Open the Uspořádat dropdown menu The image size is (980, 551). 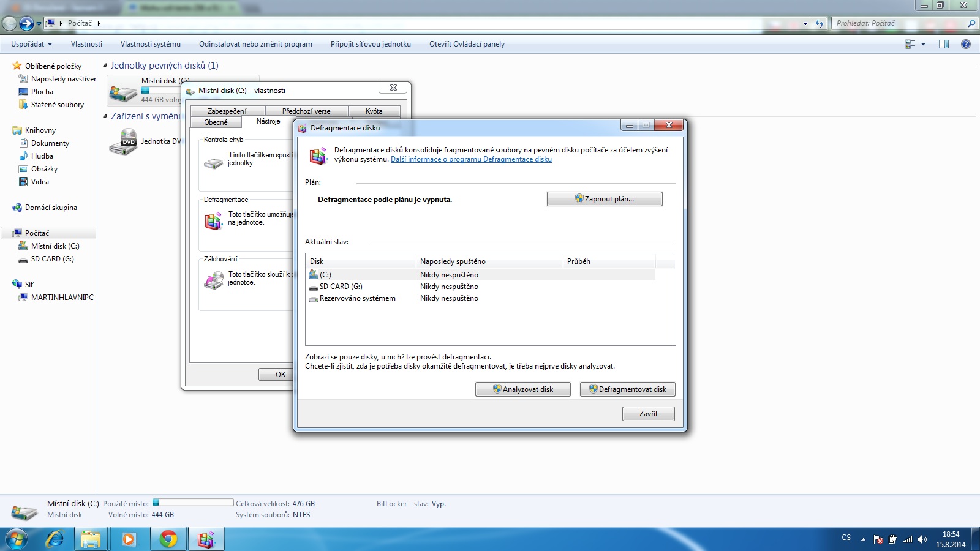click(31, 44)
